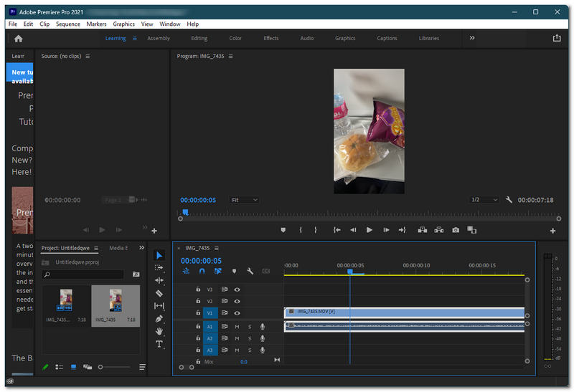Toggle sync lock for V2 track

225,301
